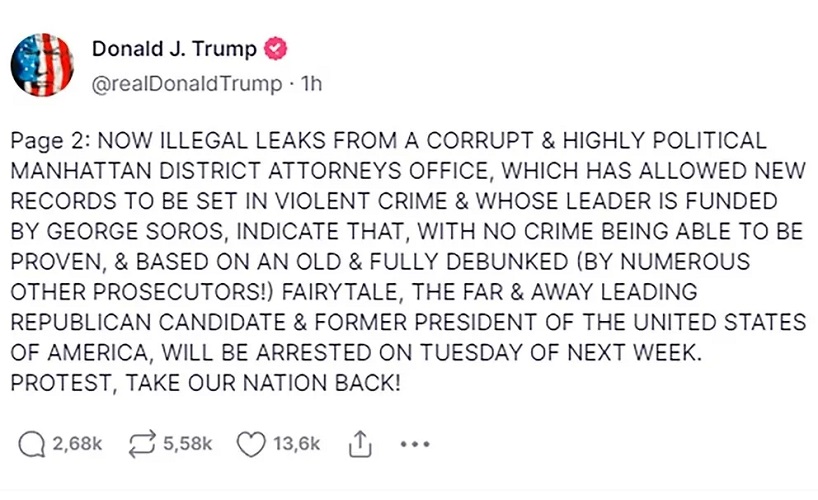Open the share upload icon

click(358, 443)
